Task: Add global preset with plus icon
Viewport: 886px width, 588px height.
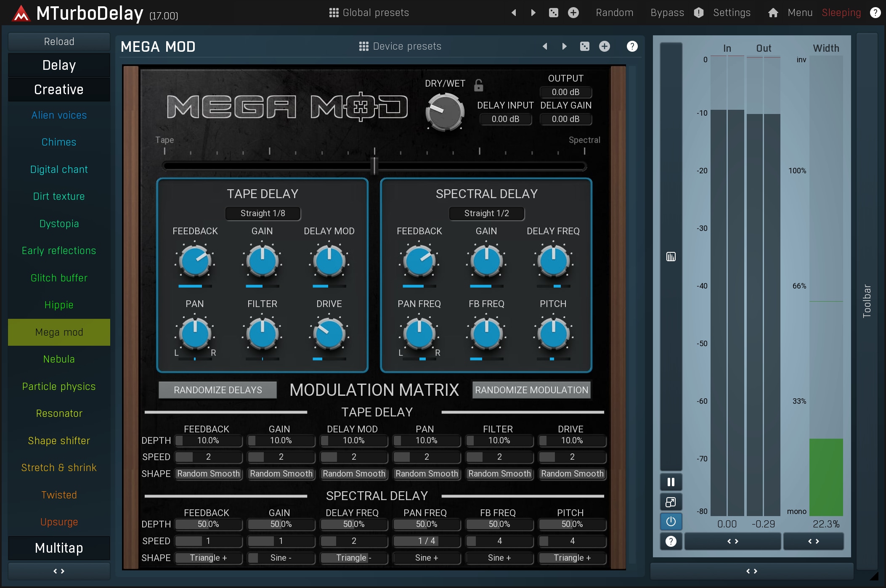Action: point(573,13)
